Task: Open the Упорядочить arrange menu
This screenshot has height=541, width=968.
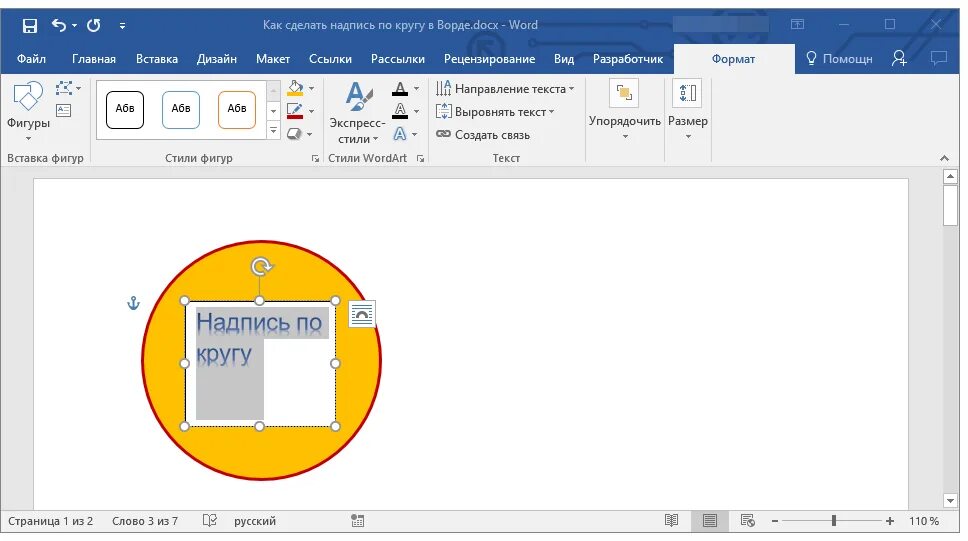Action: [625, 110]
